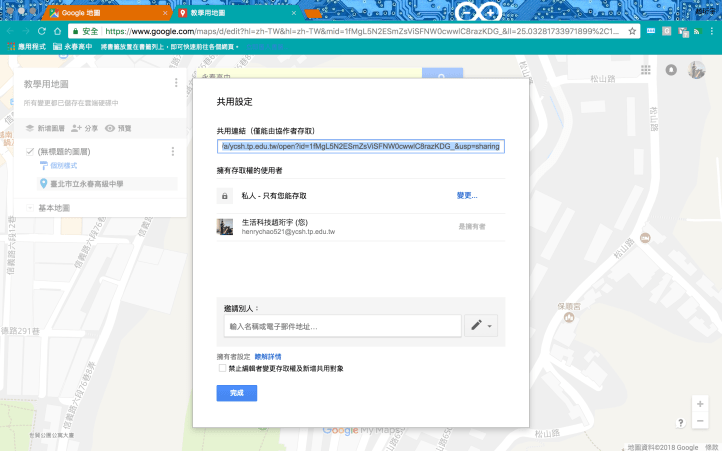Image resolution: width=722 pixels, height=451 pixels.
Task: Bookmark this page with the star icon
Action: pos(631,31)
